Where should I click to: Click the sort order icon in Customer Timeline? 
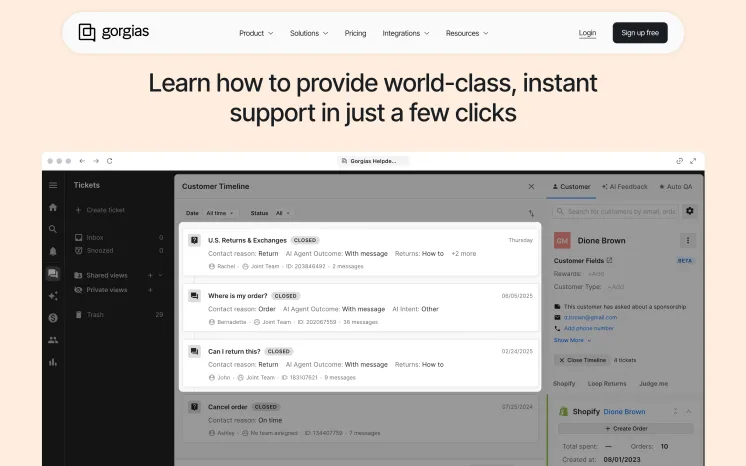click(531, 213)
